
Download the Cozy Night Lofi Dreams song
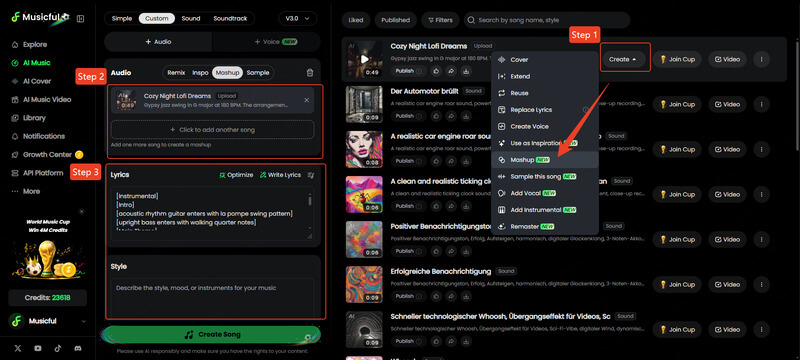tap(465, 72)
